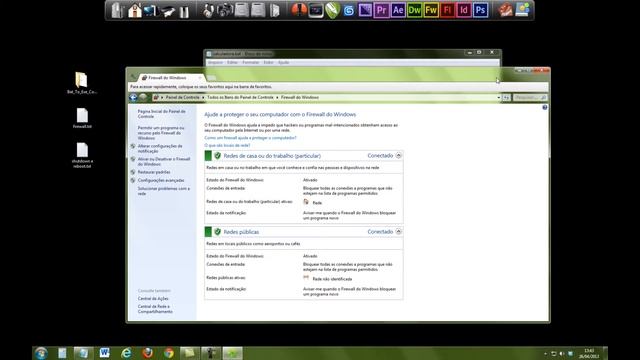640x360 pixels.
Task: Launch InDesign from the dock
Action: [x=464, y=10]
